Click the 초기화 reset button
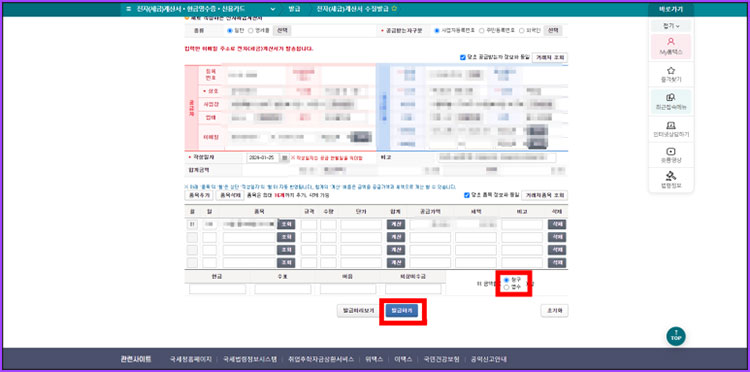Image resolution: width=750 pixels, height=372 pixels. 554,310
